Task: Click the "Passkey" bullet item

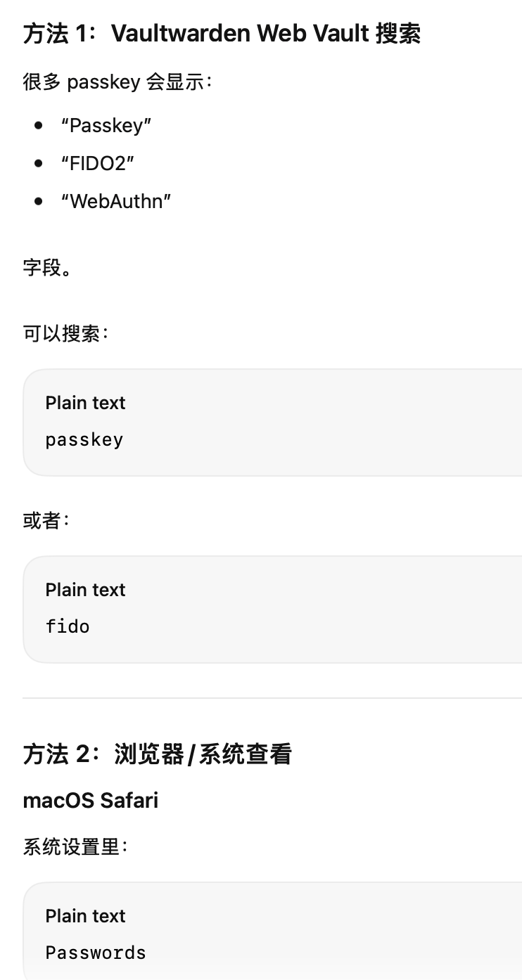Action: click(106, 126)
